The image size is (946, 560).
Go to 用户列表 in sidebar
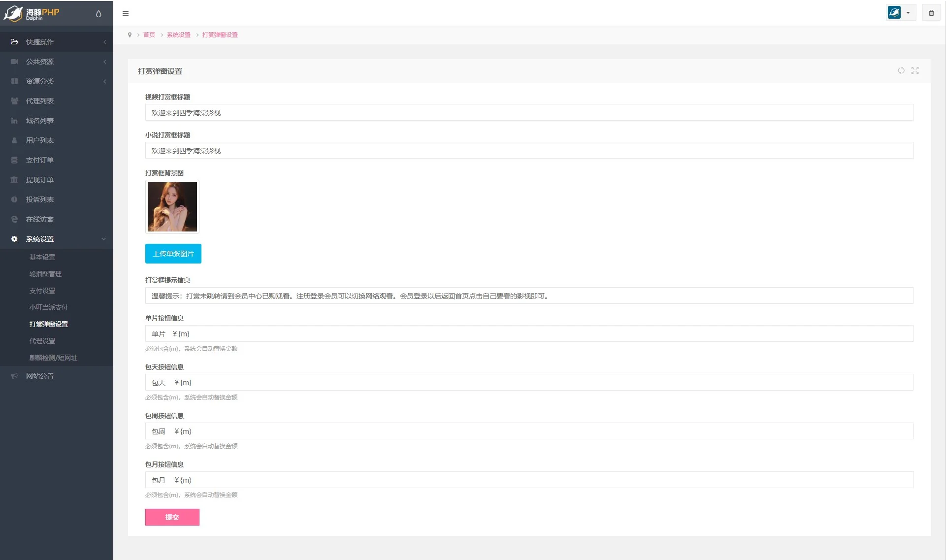click(x=40, y=140)
